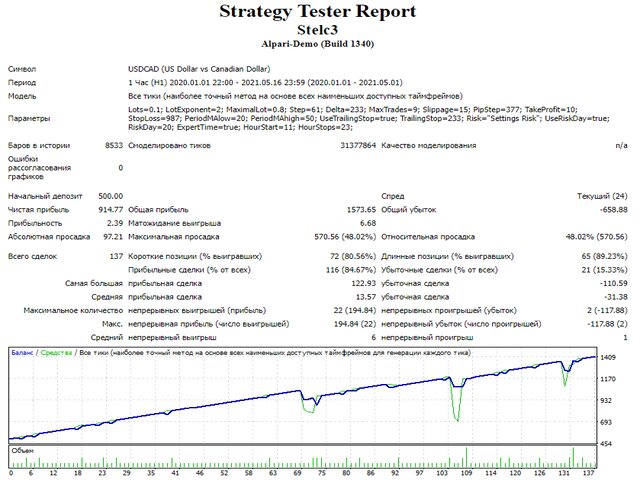Click the gross loss value -658.88
This screenshot has width=640, height=480.
point(613,210)
